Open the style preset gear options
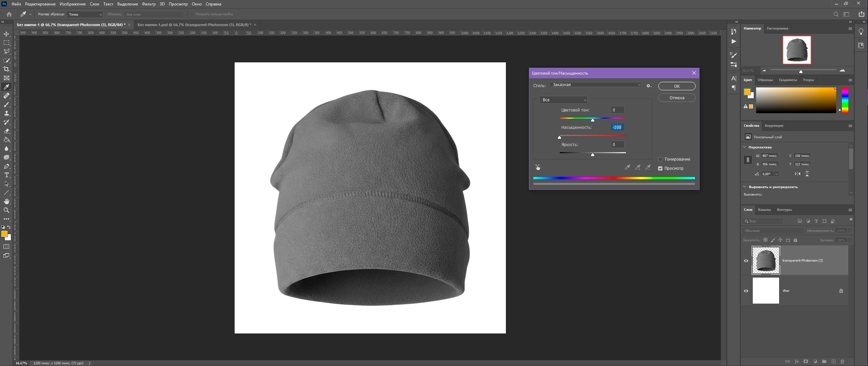The height and width of the screenshot is (366, 868). [649, 86]
